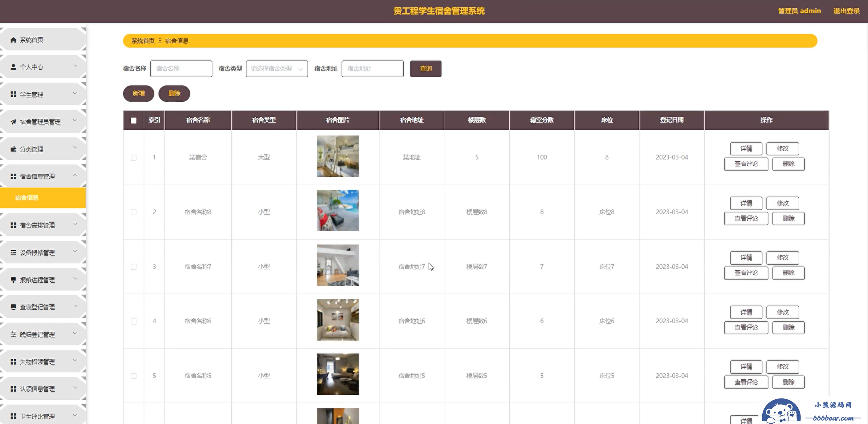Click the grid icon beside 卫生评比管理
868x424 pixels.
(14, 416)
